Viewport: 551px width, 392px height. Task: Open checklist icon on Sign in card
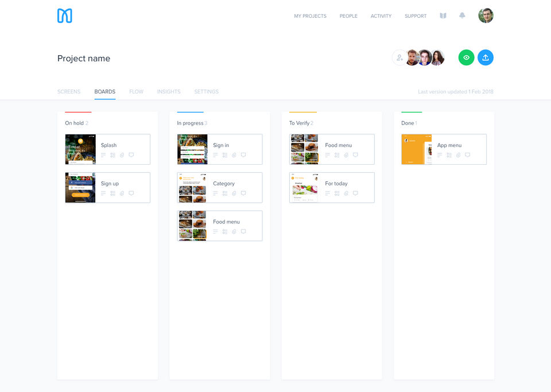pos(225,155)
